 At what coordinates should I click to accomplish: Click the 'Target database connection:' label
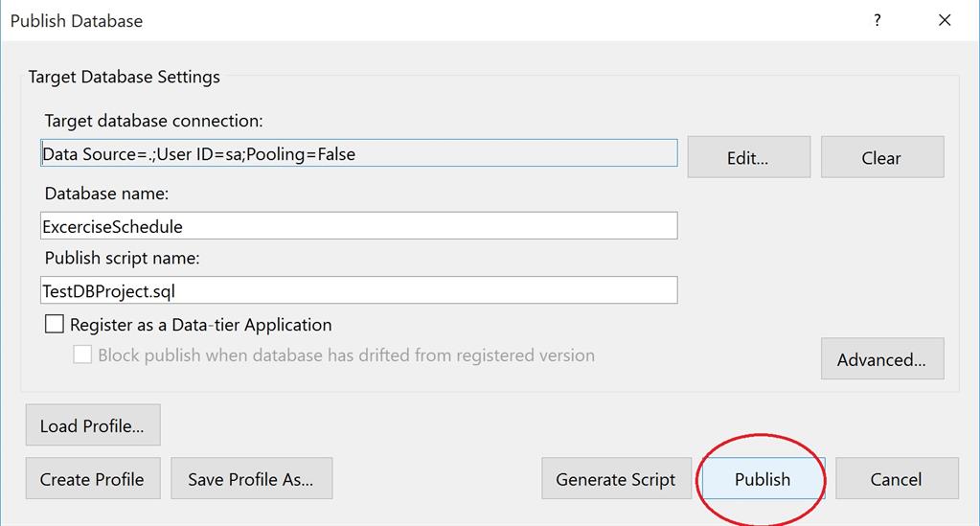click(153, 121)
